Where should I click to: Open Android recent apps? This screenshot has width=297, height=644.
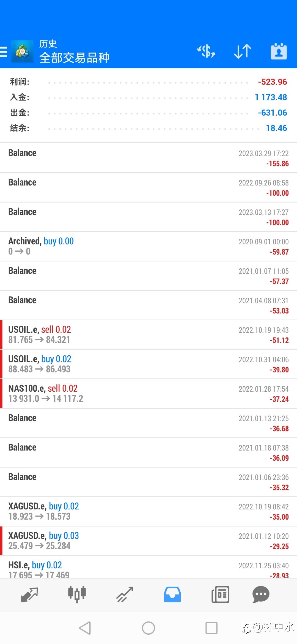211,628
